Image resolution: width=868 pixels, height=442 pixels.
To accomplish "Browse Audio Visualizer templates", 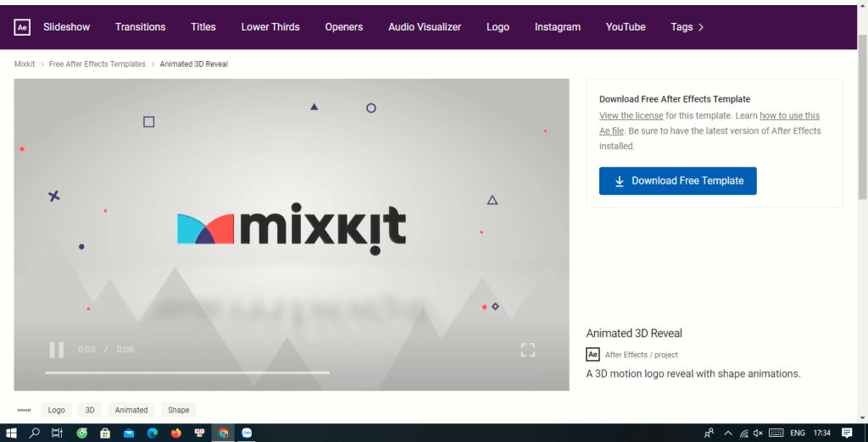I will pos(425,27).
